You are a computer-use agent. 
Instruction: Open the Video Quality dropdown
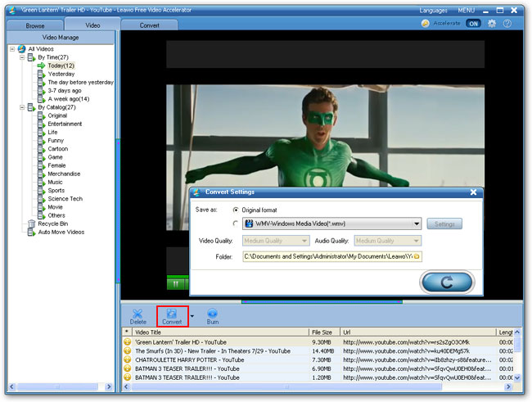pyautogui.click(x=304, y=241)
